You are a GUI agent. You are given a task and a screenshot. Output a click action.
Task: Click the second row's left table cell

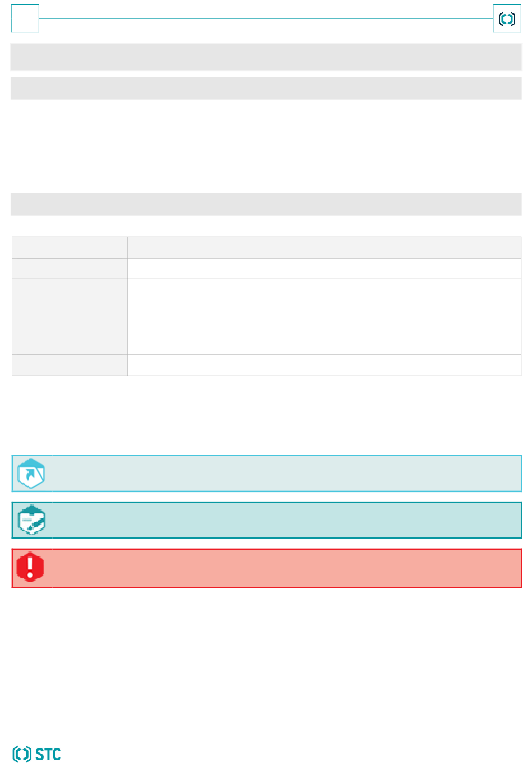pos(69,269)
